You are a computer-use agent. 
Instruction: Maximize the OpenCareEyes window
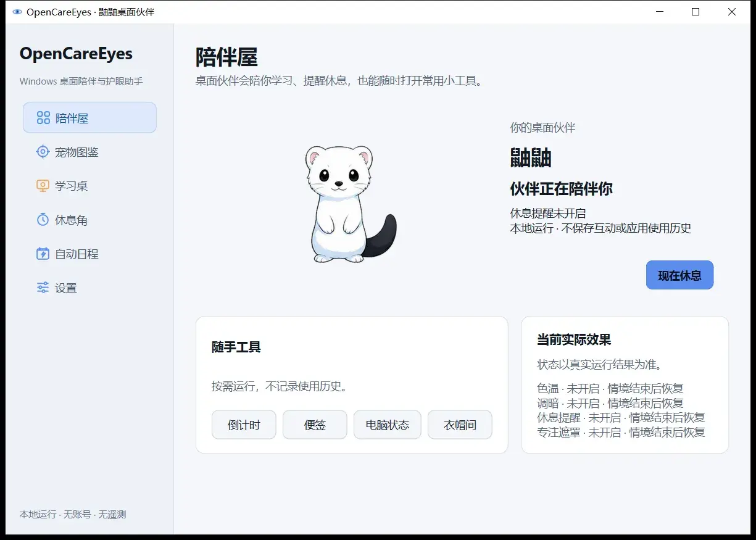[696, 12]
